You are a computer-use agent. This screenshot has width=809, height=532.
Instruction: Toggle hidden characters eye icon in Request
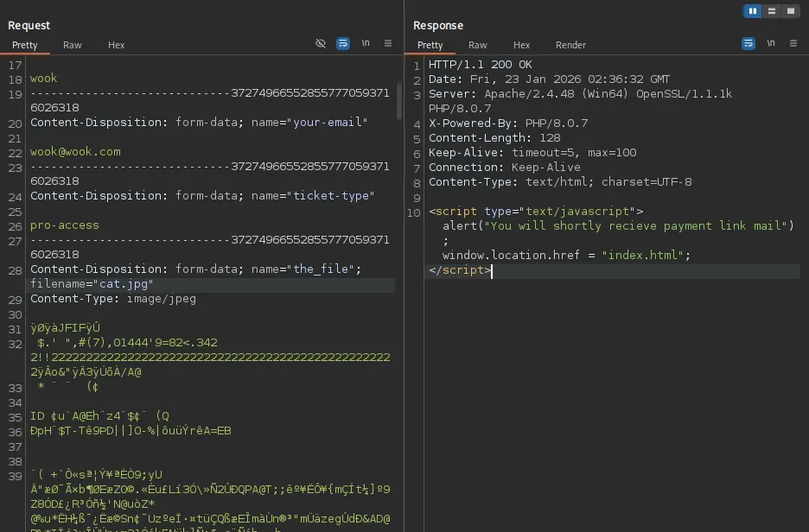321,43
